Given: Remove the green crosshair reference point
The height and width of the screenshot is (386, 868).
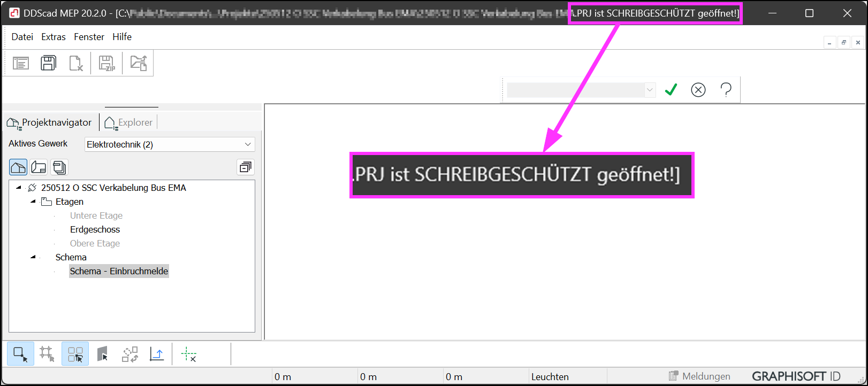Looking at the screenshot, I should pyautogui.click(x=188, y=354).
